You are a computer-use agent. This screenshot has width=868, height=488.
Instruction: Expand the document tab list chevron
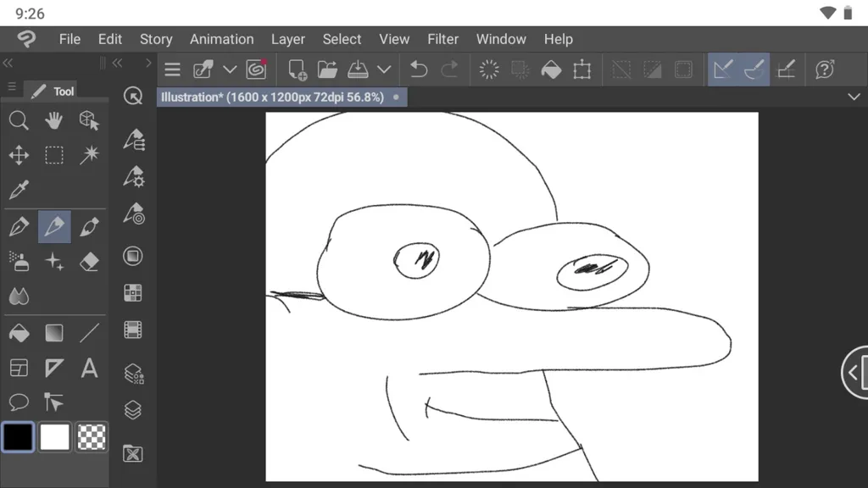tap(854, 97)
